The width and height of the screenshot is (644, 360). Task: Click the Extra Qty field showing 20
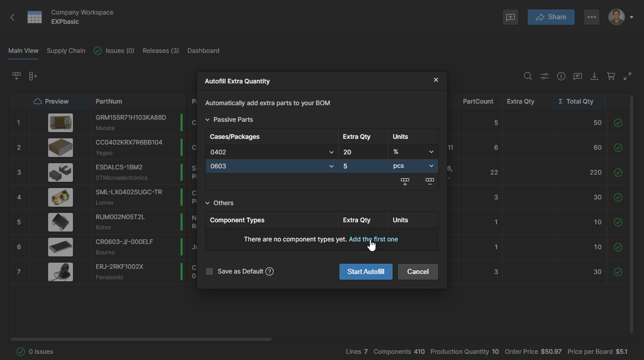click(362, 152)
